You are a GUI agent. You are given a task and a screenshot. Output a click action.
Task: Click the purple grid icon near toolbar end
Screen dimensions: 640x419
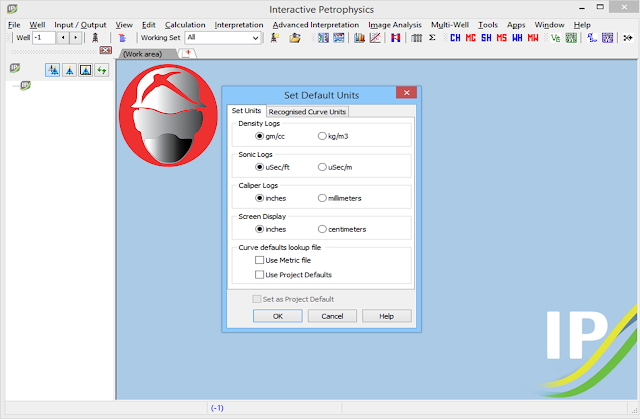pyautogui.click(x=607, y=38)
